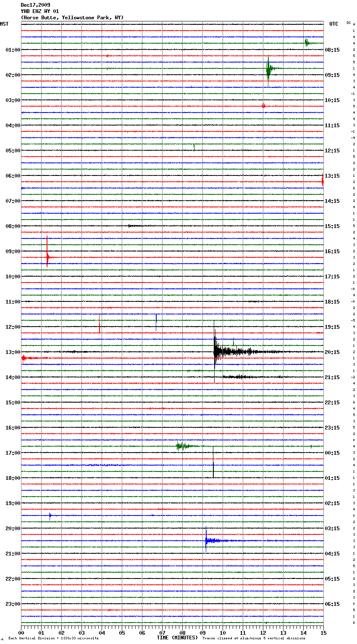Select the 02:00 MST row label
The height and width of the screenshot is (644, 357).
[13, 75]
